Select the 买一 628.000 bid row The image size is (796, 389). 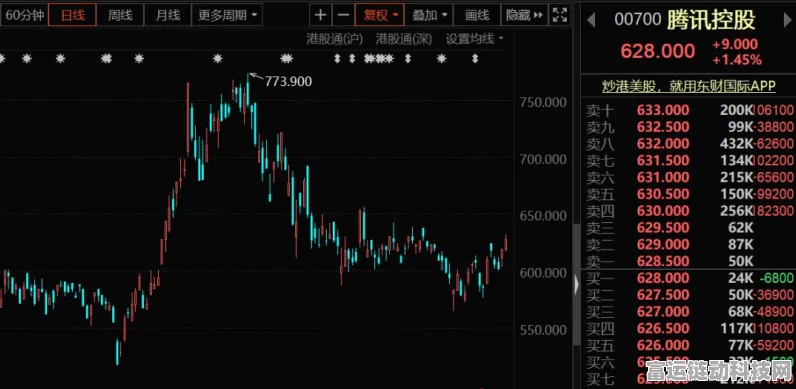pyautogui.click(x=689, y=278)
